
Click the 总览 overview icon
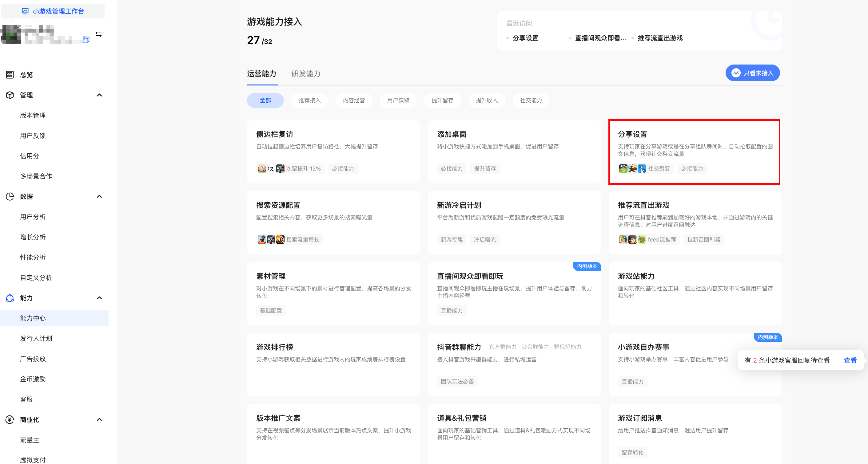coord(10,75)
